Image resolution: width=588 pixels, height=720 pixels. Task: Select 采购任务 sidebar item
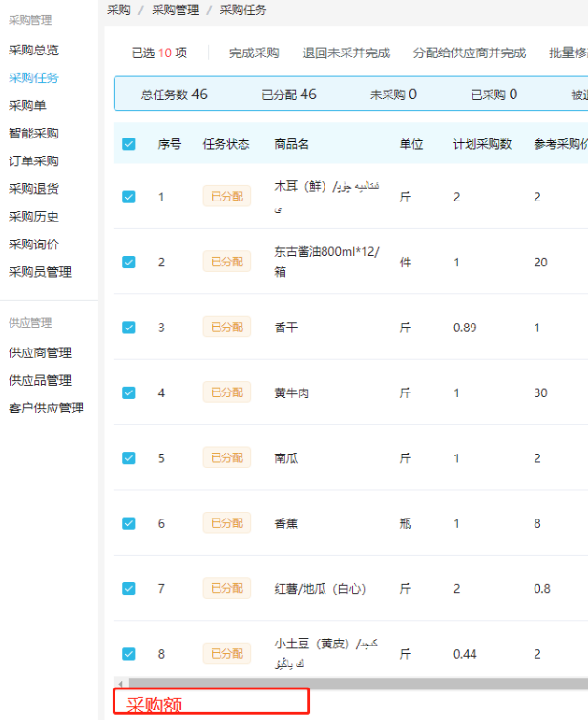click(33, 77)
